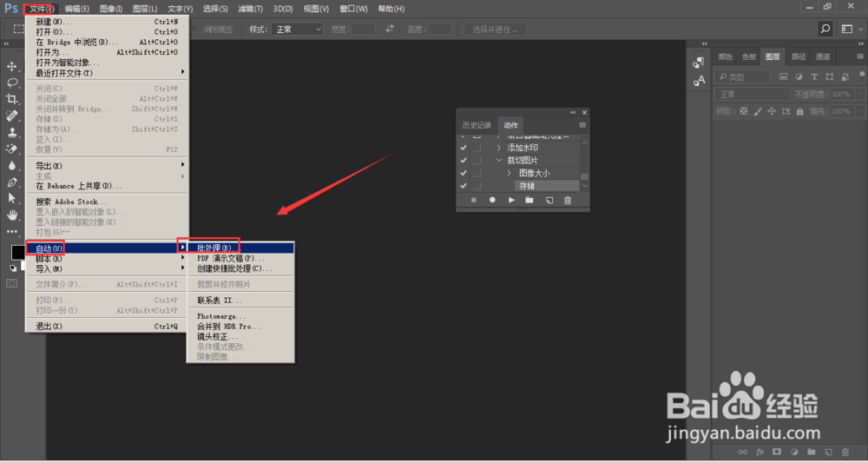Viewport: 868px width, 463px height.
Task: Toggle lock all padlock icon
Action: 800,111
